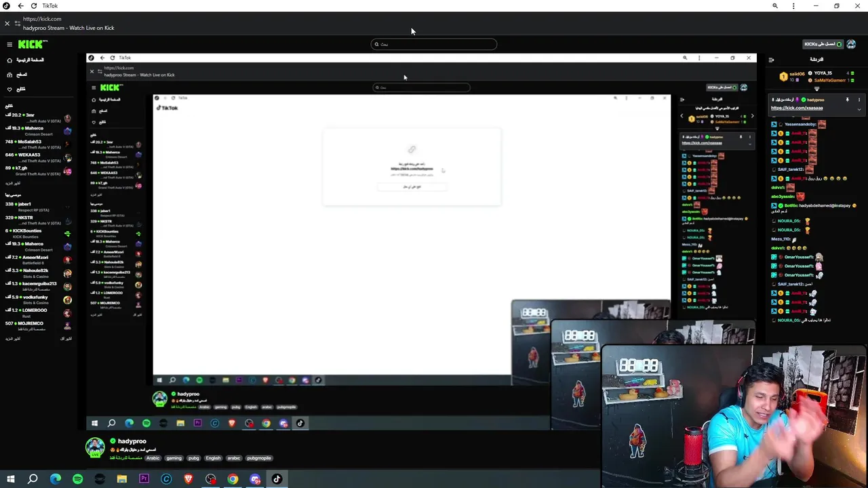Open Nahoule82k channel in outer sidebar
The height and width of the screenshot is (488, 868).
click(x=38, y=272)
